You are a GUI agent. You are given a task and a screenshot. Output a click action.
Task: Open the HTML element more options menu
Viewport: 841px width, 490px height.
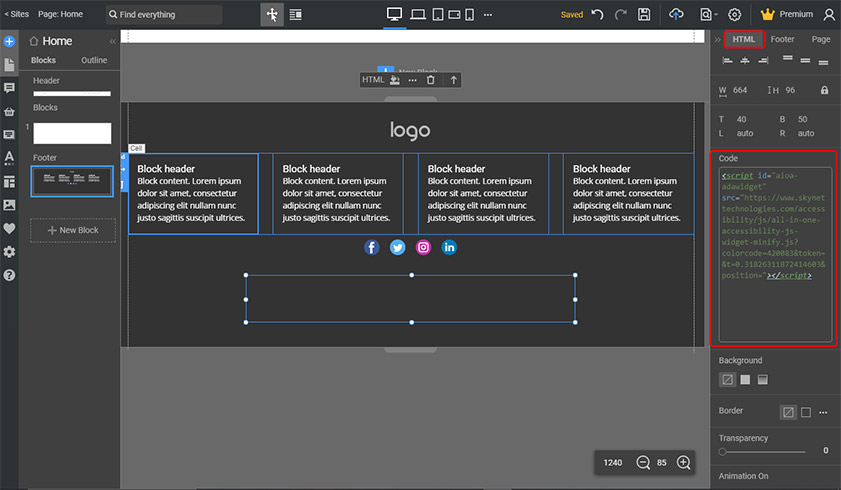[x=412, y=80]
